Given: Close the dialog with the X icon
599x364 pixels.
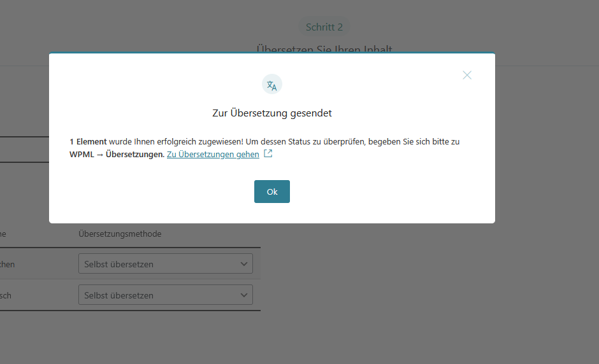Looking at the screenshot, I should (467, 75).
